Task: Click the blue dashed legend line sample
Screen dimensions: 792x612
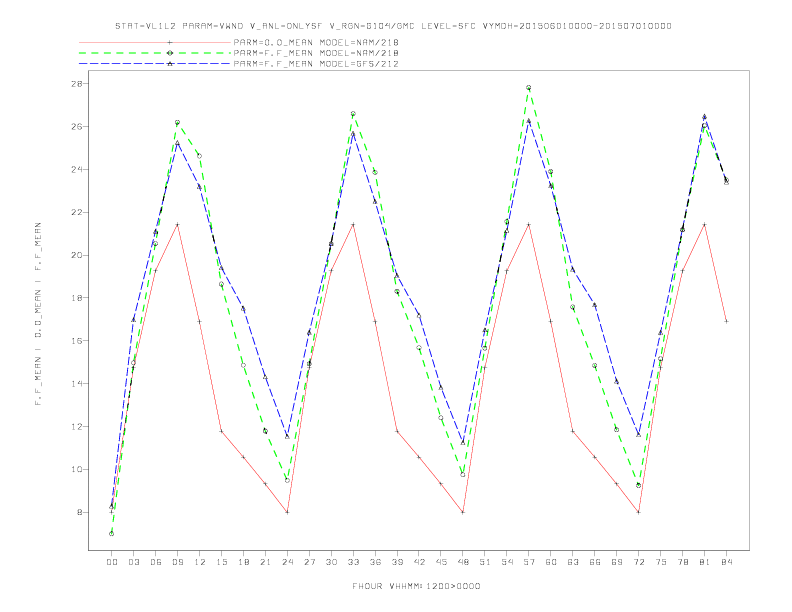Action: click(x=155, y=64)
